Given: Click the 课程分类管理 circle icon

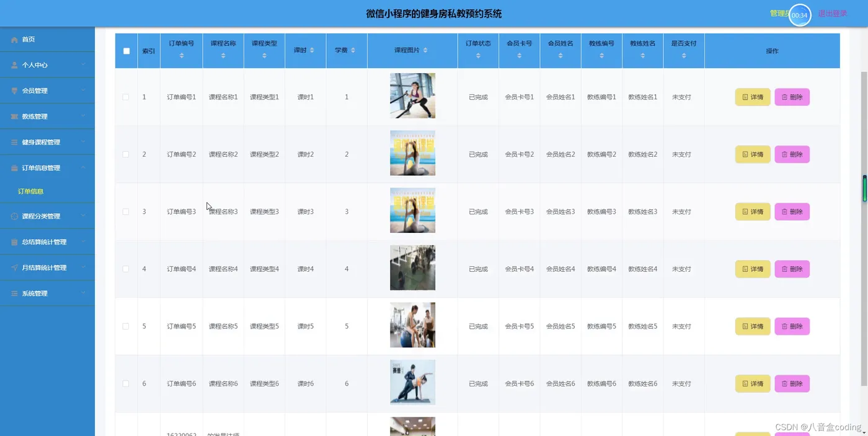Looking at the screenshot, I should tap(14, 216).
